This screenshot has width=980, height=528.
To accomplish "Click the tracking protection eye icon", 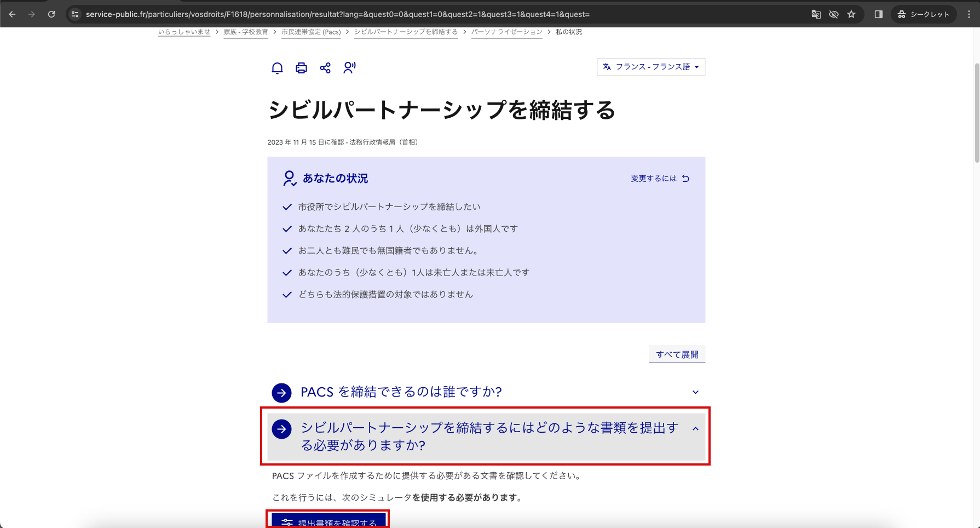I will [x=833, y=14].
